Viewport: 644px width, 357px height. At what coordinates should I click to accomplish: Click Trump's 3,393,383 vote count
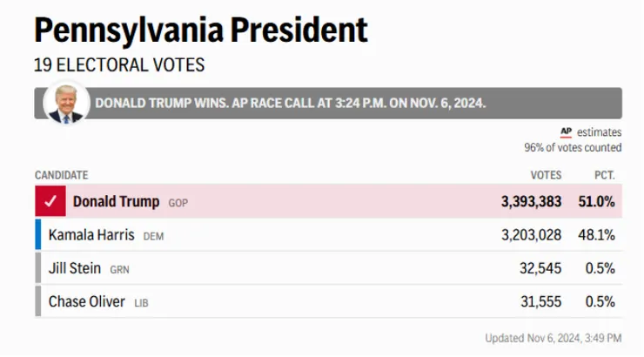[x=531, y=201]
